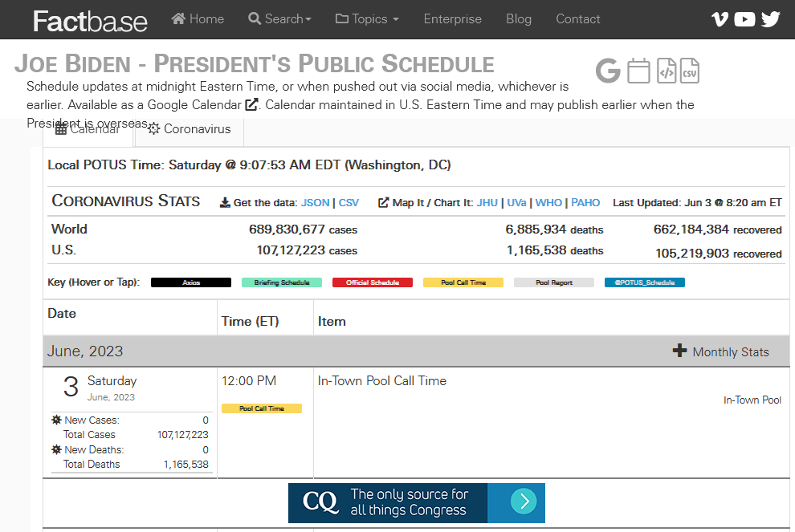Switch to the Coronavirus tab
Screen dimensions: 795x532
(x=190, y=128)
